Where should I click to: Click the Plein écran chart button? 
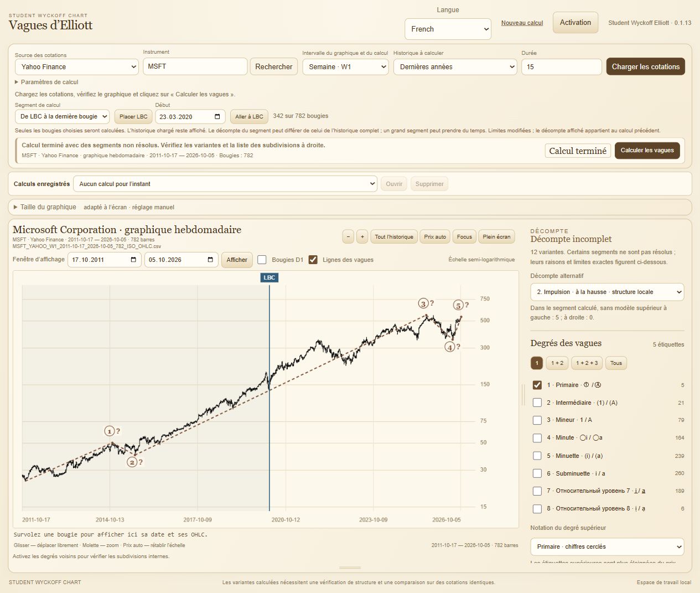[496, 237]
